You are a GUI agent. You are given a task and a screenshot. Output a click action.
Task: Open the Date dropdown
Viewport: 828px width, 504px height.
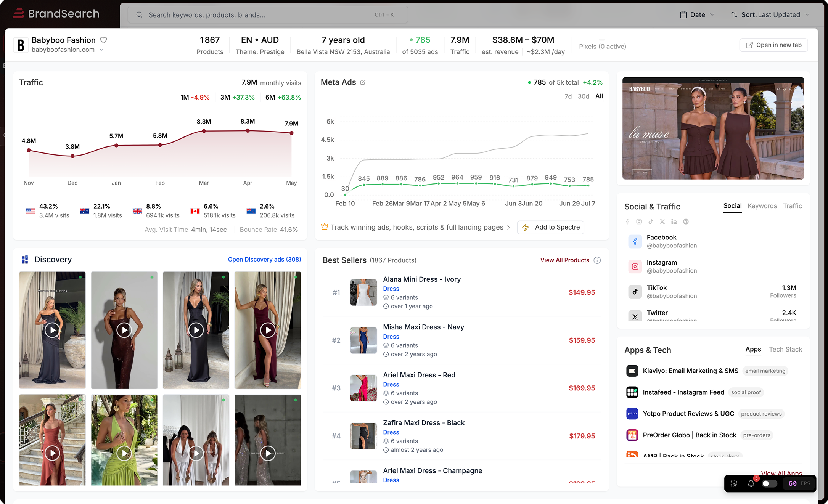pyautogui.click(x=697, y=14)
